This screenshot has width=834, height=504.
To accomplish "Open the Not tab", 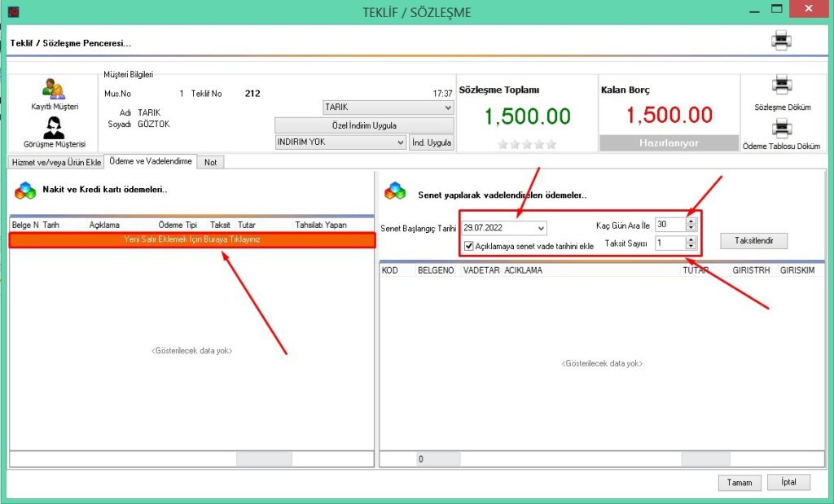I will point(211,162).
